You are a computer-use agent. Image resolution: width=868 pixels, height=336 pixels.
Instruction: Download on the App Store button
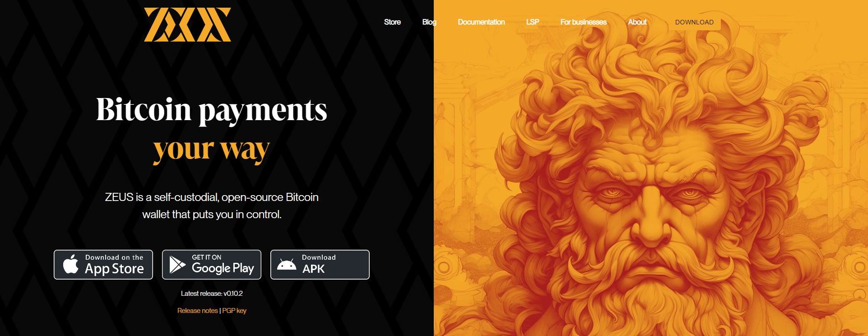pyautogui.click(x=103, y=265)
